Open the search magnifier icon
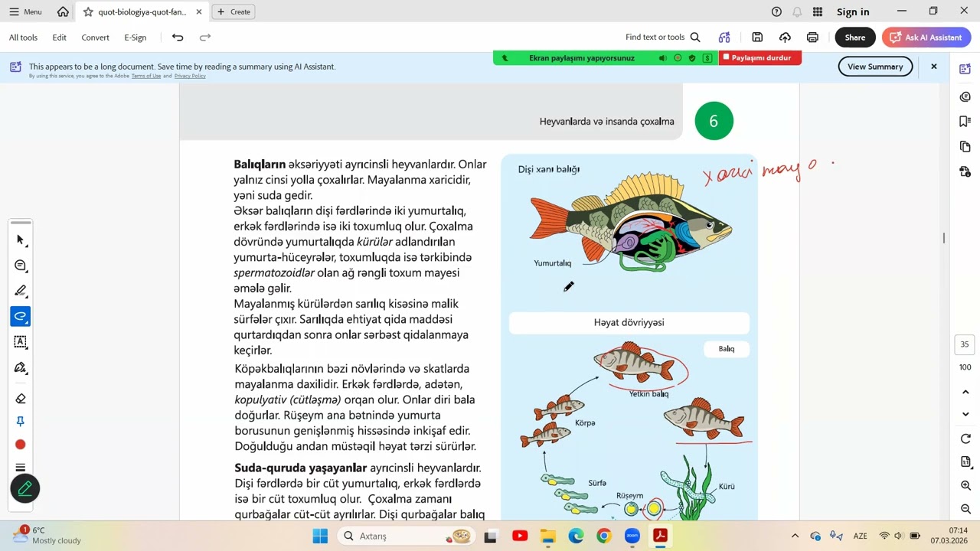The height and width of the screenshot is (551, 980). [695, 37]
